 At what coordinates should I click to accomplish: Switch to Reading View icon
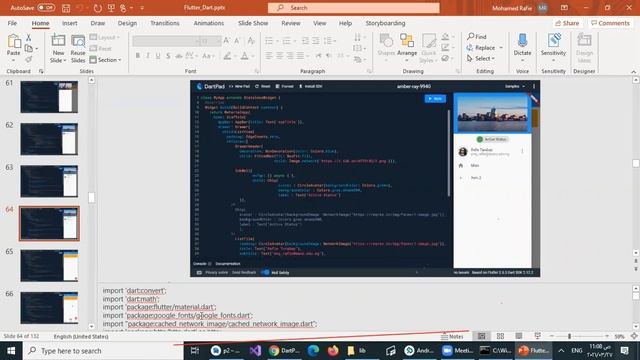click(519, 336)
